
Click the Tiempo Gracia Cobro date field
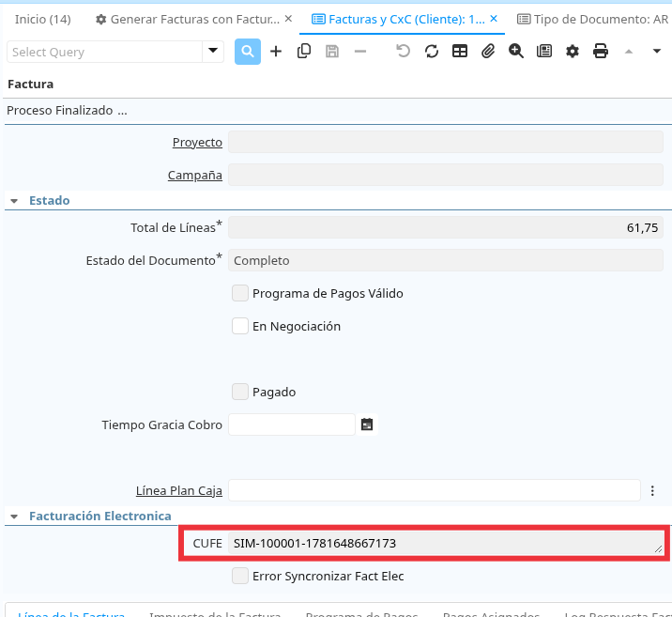point(292,424)
